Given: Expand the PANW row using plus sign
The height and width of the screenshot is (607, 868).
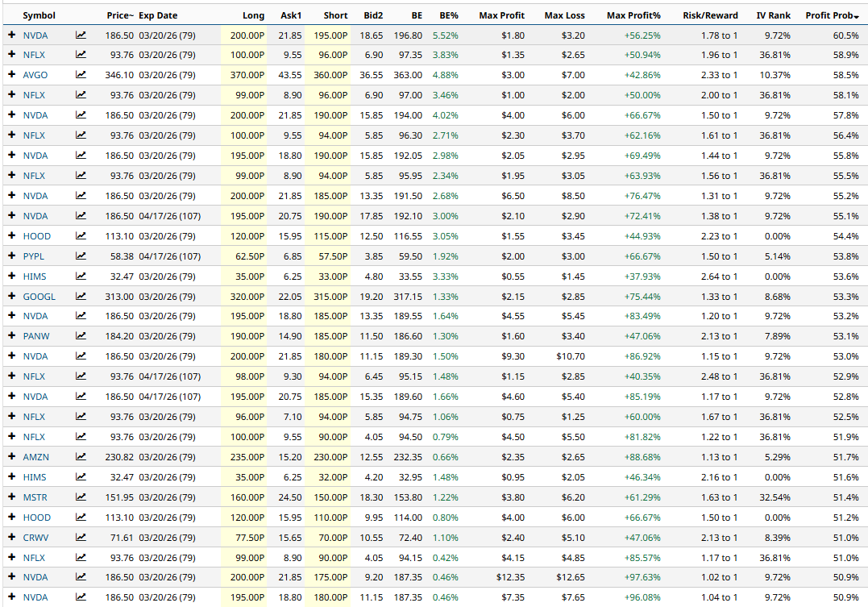Looking at the screenshot, I should (11, 337).
